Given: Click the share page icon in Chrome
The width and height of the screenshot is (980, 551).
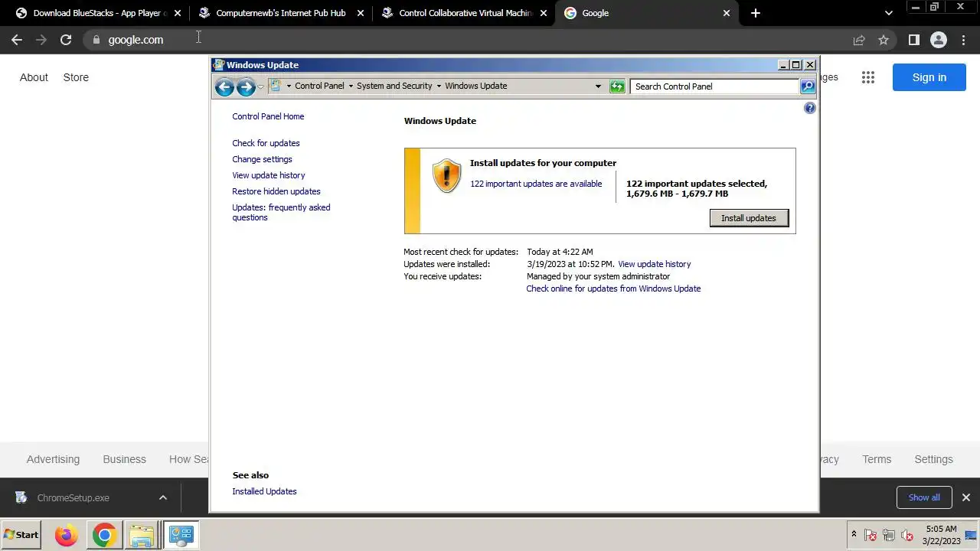Looking at the screenshot, I should [x=859, y=40].
